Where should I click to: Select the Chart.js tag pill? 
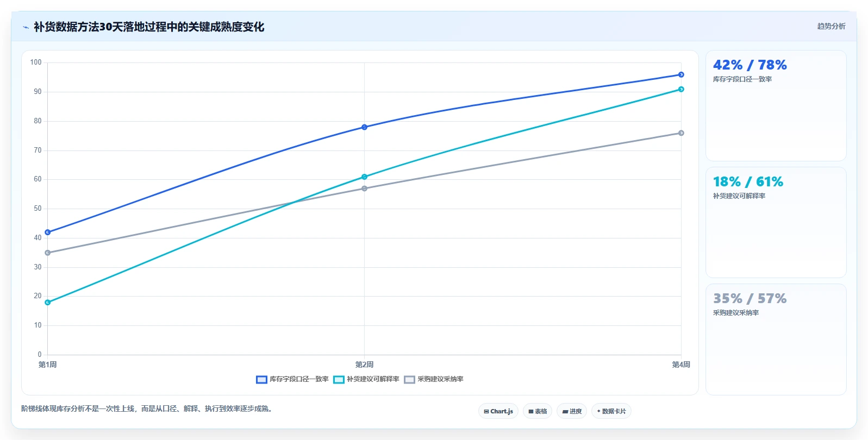pyautogui.click(x=498, y=411)
